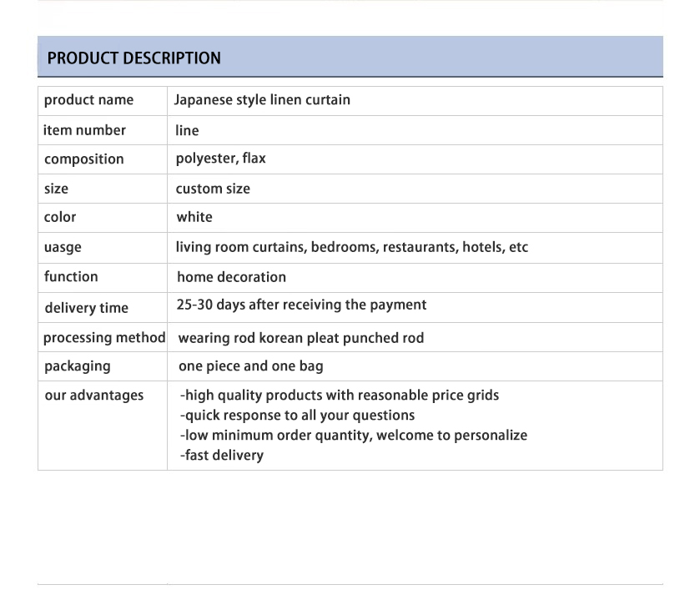Click the 'product name' row label
Viewport: 700px width, 605px height.
coord(88,100)
